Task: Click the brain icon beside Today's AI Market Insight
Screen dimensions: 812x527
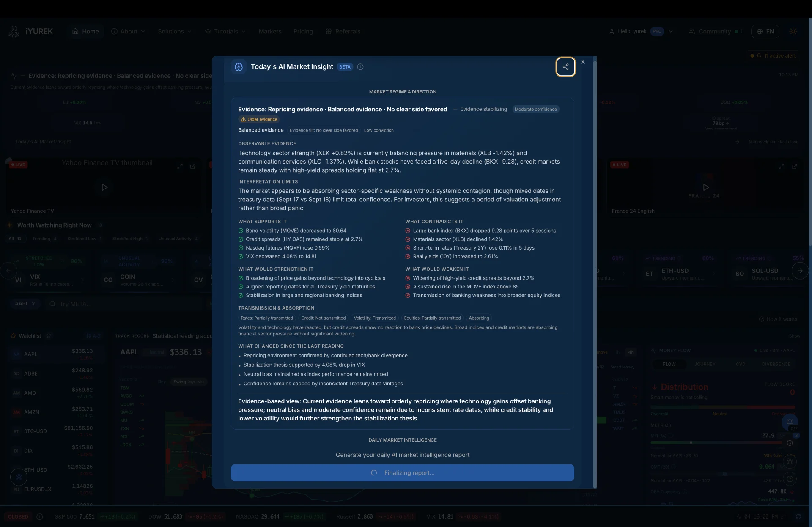Action: (x=239, y=67)
